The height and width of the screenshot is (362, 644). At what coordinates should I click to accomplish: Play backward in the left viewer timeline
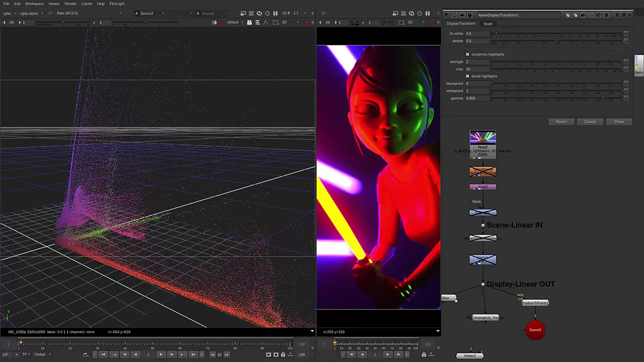pyautogui.click(x=136, y=354)
